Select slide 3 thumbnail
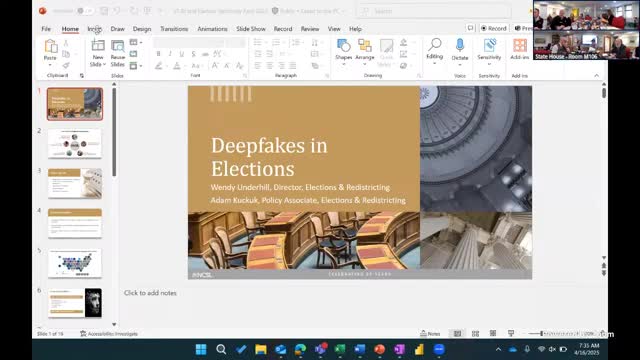The width and height of the screenshot is (640, 360). (x=75, y=183)
